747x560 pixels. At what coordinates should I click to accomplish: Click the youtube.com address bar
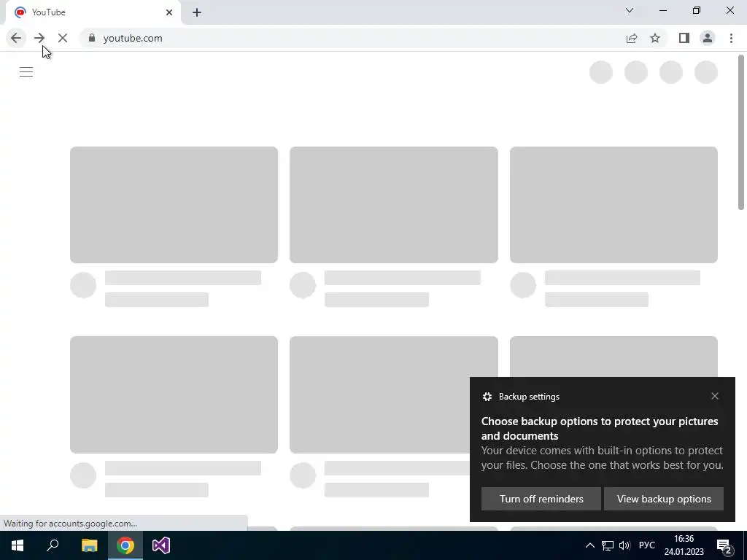pyautogui.click(x=352, y=38)
